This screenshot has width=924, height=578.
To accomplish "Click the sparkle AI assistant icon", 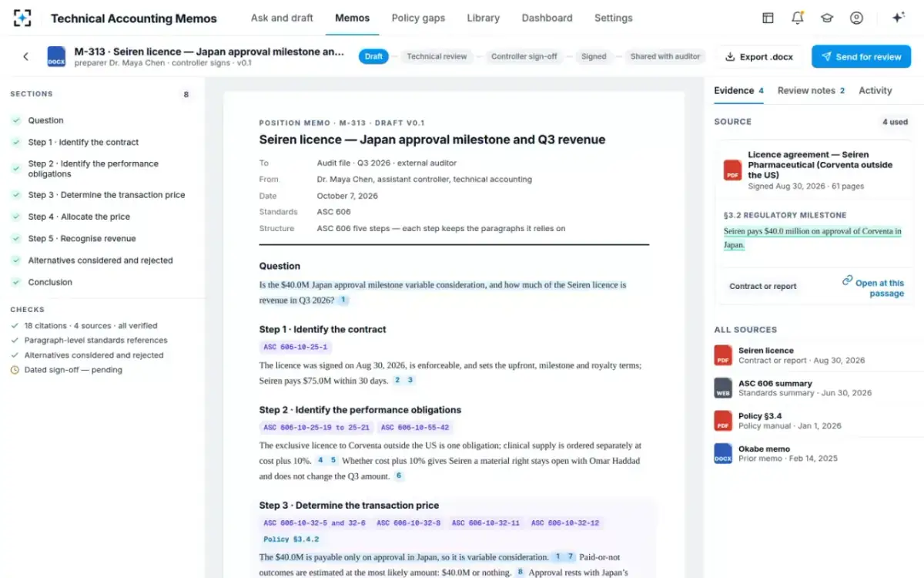I will pyautogui.click(x=898, y=18).
